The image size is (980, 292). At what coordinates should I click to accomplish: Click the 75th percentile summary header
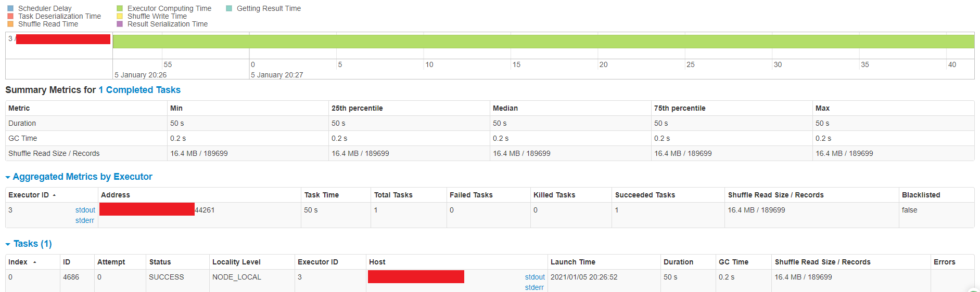680,108
